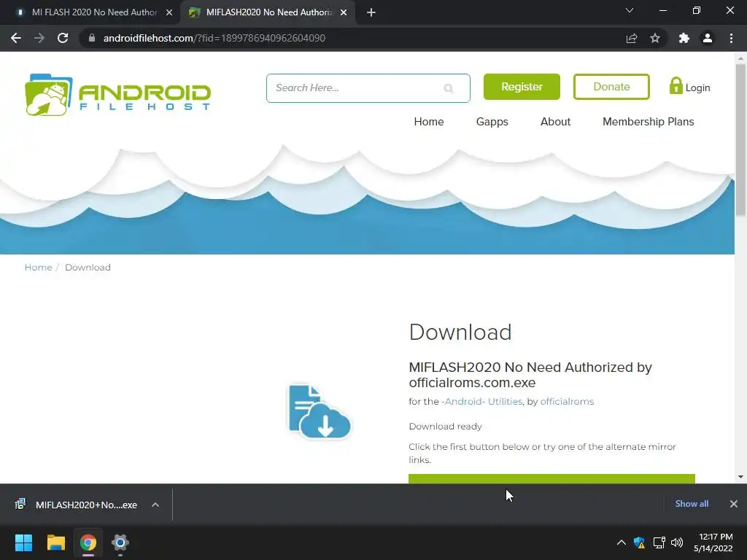Open Chrome's three-dot menu
Screen dimensions: 747x560
[731, 38]
